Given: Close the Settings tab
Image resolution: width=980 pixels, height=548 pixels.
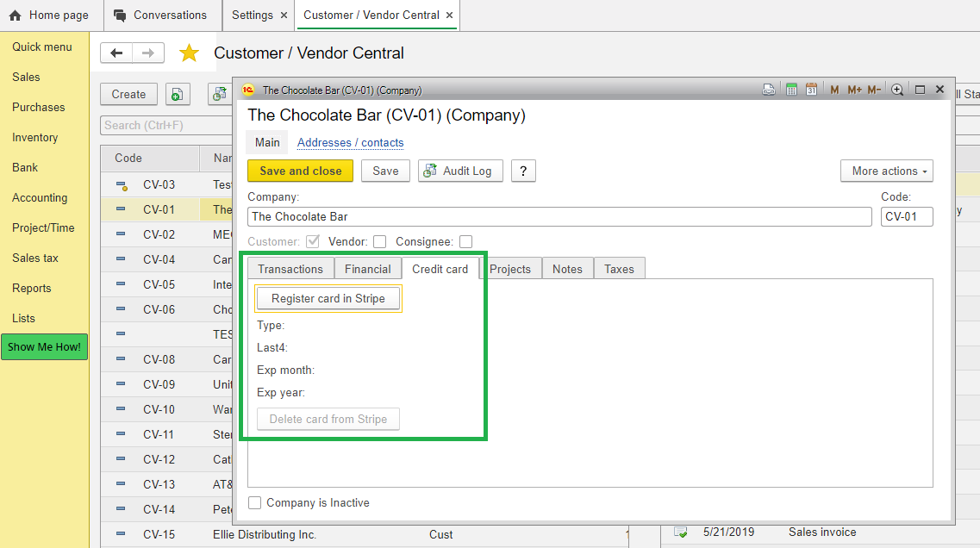Looking at the screenshot, I should click(x=284, y=16).
